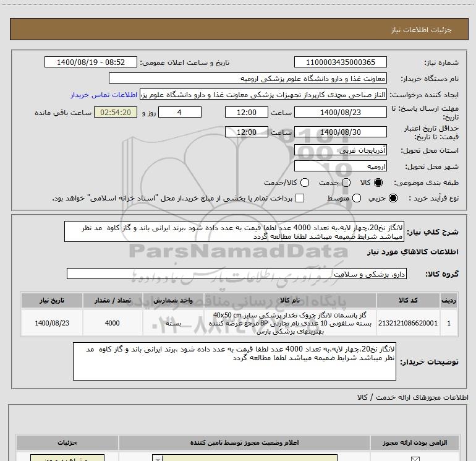Image resolution: width=476 pixels, height=461 pixels.
Task: Click the price validity date 1400/08/30 field
Action: [x=340, y=132]
